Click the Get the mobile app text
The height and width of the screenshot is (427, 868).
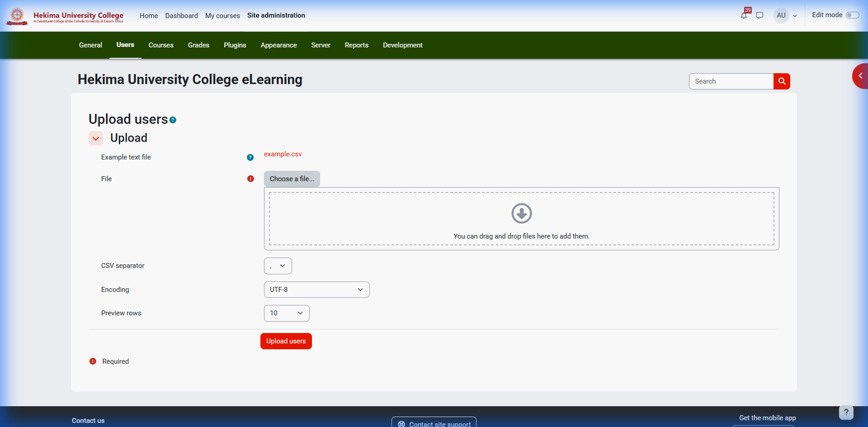click(x=768, y=418)
